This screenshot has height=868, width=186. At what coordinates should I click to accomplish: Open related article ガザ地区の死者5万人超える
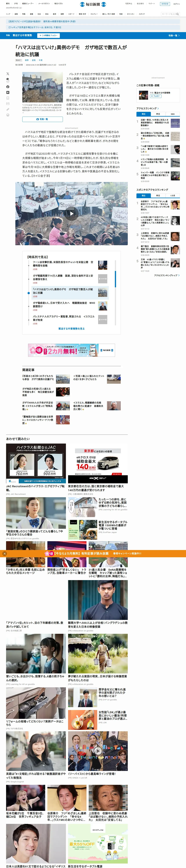pyautogui.click(x=46, y=392)
